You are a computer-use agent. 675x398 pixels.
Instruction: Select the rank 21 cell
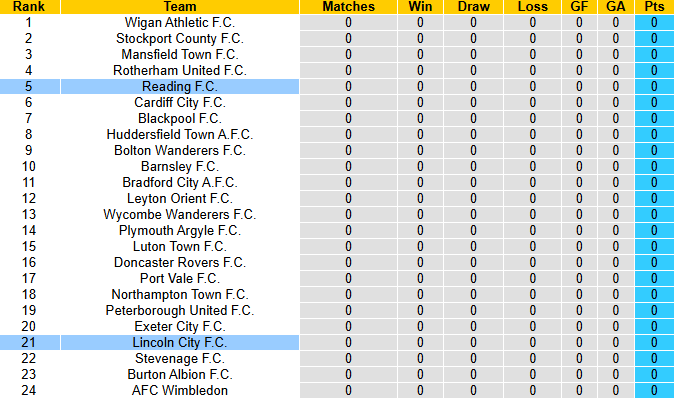tap(28, 342)
